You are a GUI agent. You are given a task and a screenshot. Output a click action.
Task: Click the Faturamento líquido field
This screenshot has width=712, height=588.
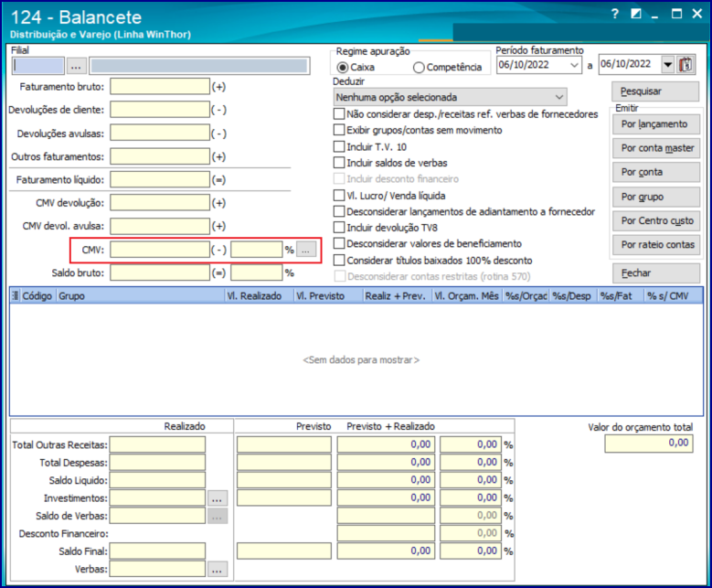(x=160, y=179)
